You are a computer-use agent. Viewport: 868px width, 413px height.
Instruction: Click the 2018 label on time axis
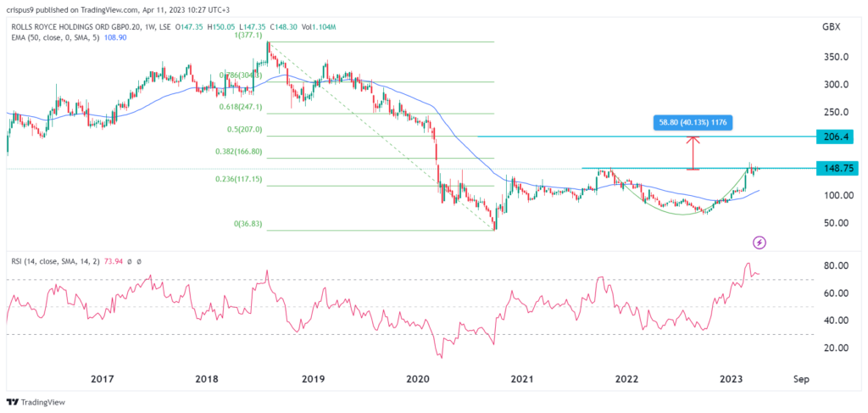207,379
